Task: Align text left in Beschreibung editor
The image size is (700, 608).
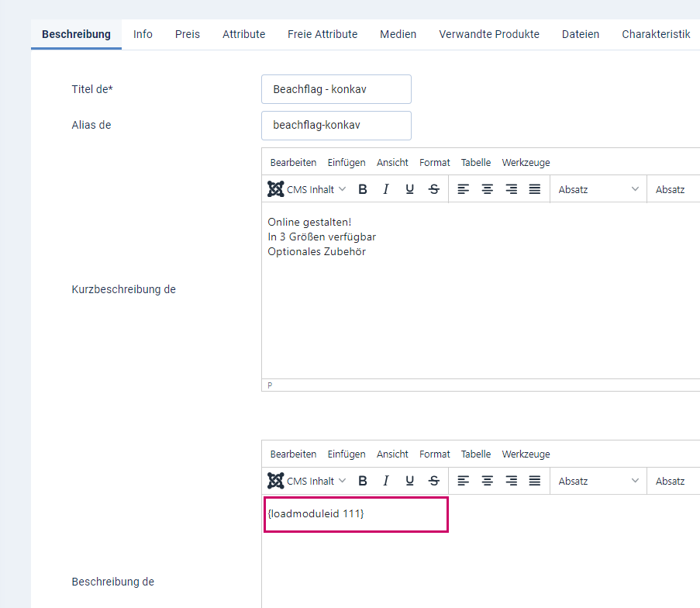Action: (464, 481)
